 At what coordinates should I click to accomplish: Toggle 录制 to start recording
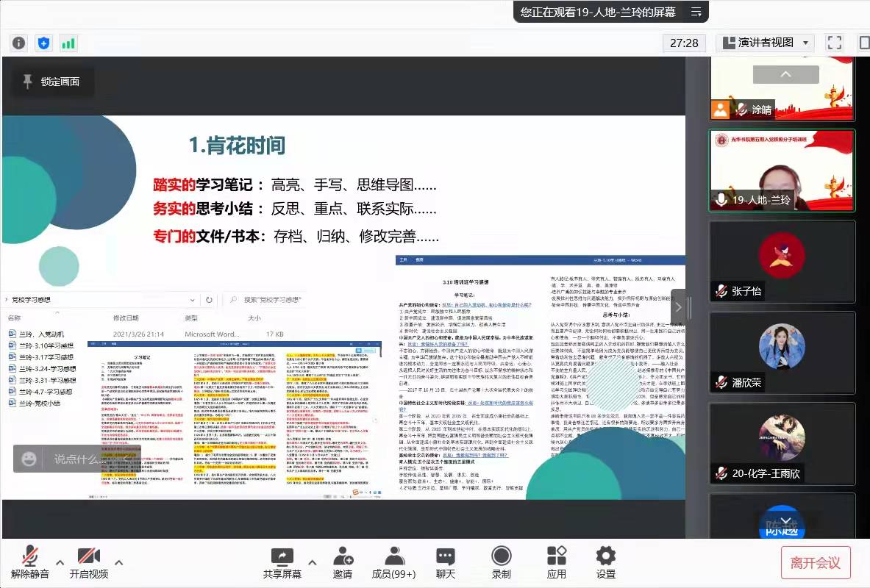pyautogui.click(x=501, y=562)
